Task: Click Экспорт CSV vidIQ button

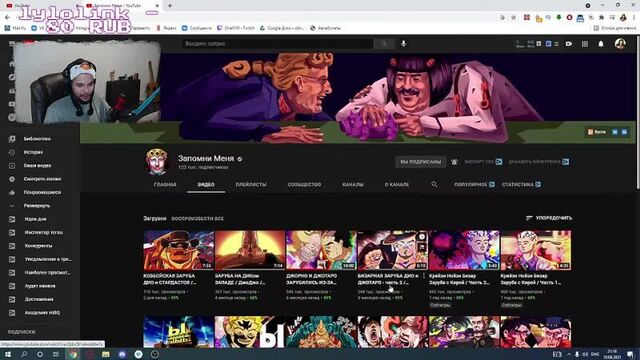Action: tap(483, 162)
